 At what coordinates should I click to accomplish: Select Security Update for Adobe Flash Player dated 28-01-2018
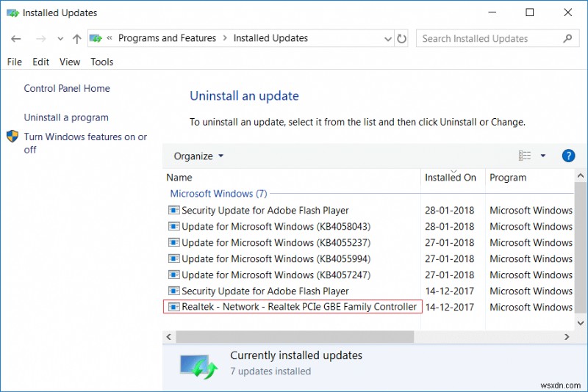tap(265, 211)
